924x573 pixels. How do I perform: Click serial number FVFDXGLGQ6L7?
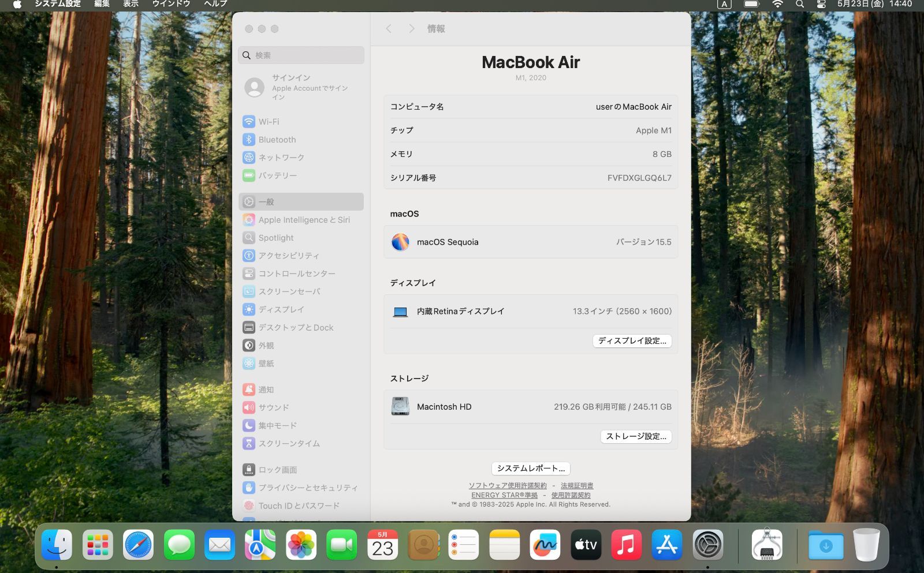pyautogui.click(x=639, y=178)
